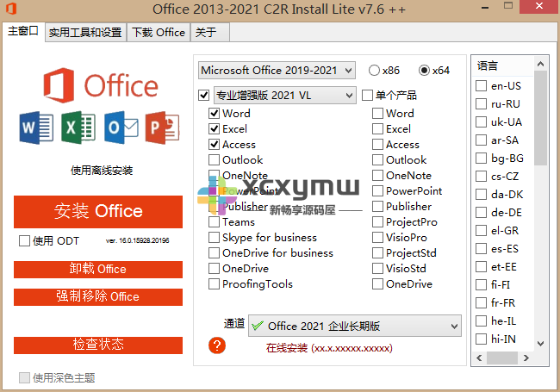
Task: Open the 实用工具和设置 tab
Action: click(x=85, y=33)
